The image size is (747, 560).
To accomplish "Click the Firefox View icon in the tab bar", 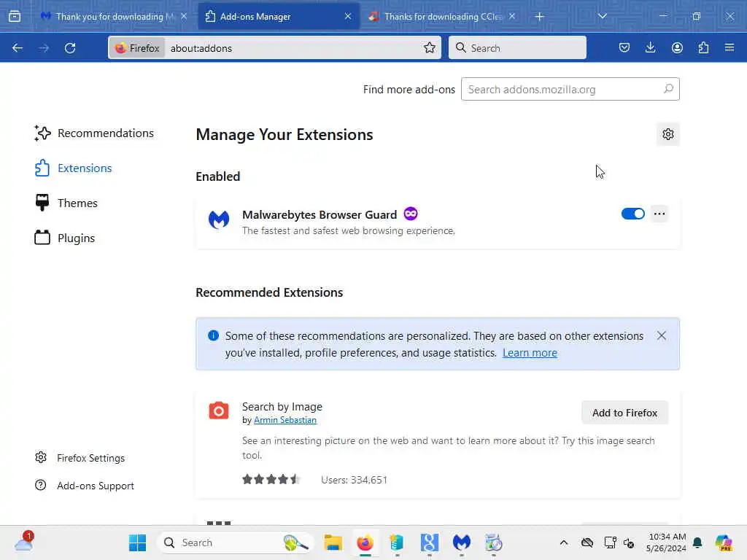I will (15, 16).
